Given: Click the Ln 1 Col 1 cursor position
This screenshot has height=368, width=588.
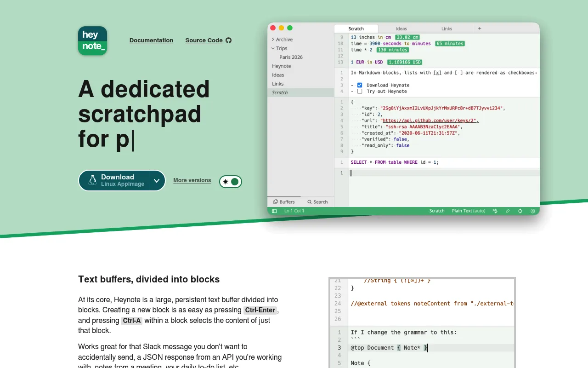Looking at the screenshot, I should pos(294,211).
